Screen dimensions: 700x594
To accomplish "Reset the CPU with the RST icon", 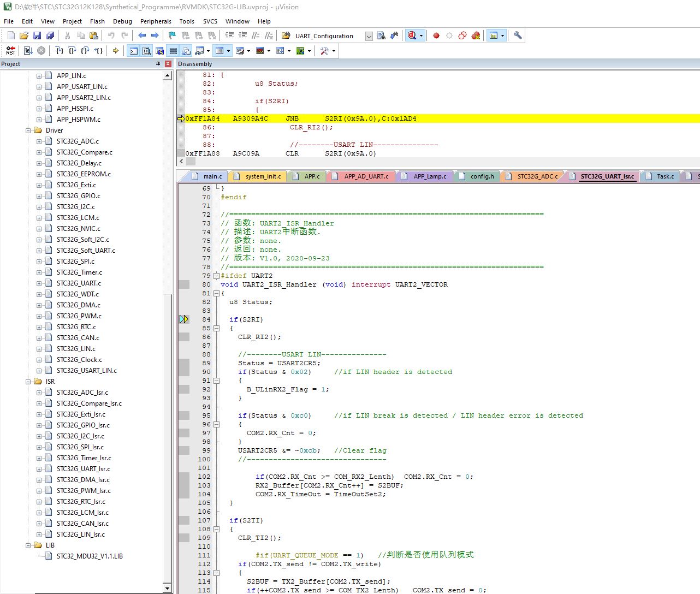I will (x=11, y=51).
